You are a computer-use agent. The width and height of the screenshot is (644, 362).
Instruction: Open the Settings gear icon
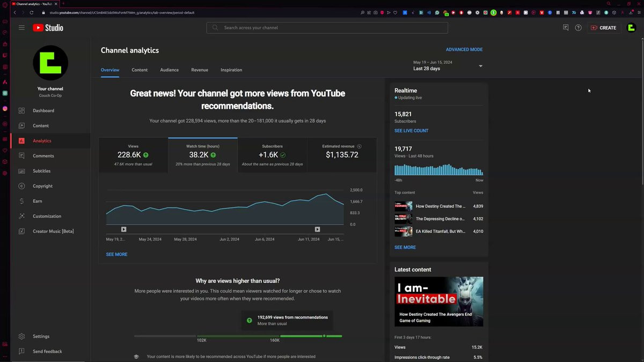pyautogui.click(x=21, y=336)
